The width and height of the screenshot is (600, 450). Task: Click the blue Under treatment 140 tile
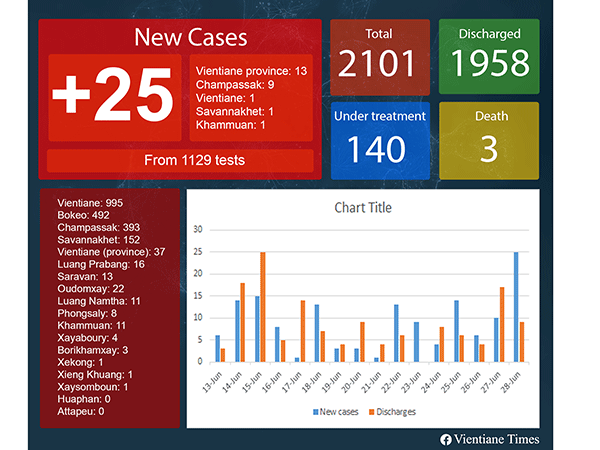[x=378, y=141]
